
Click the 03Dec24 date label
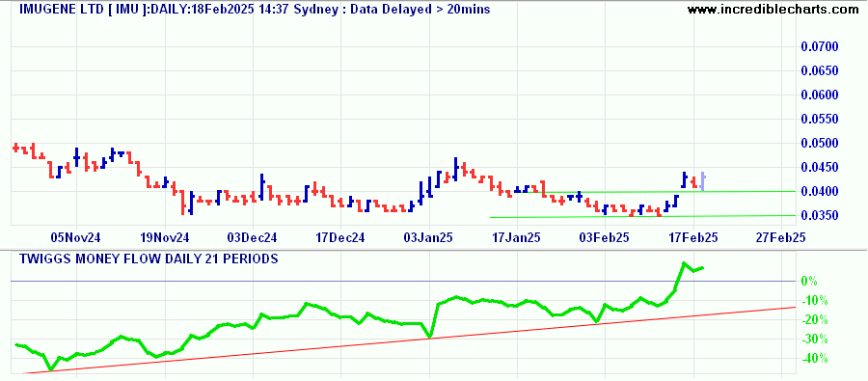[x=253, y=238]
